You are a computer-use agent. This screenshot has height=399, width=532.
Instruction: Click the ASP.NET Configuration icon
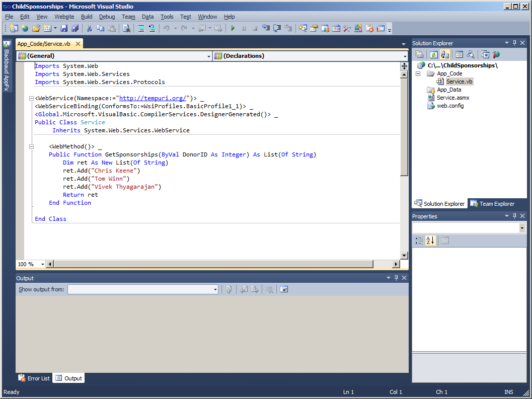tap(496, 55)
